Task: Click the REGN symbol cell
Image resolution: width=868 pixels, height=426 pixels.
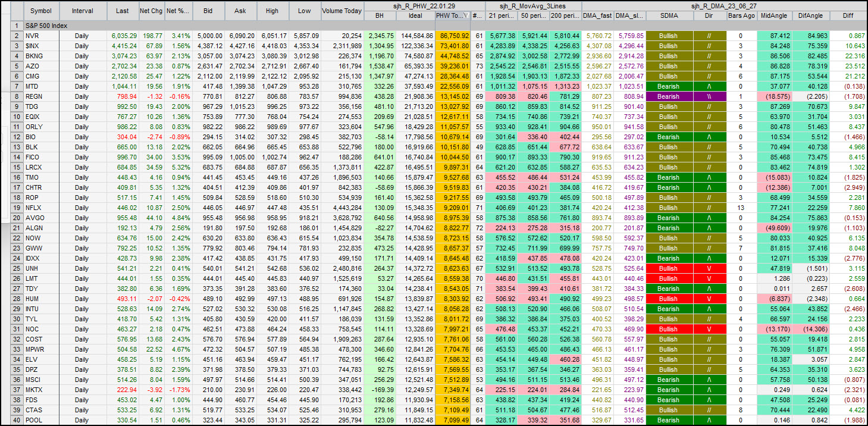Action: (41, 96)
